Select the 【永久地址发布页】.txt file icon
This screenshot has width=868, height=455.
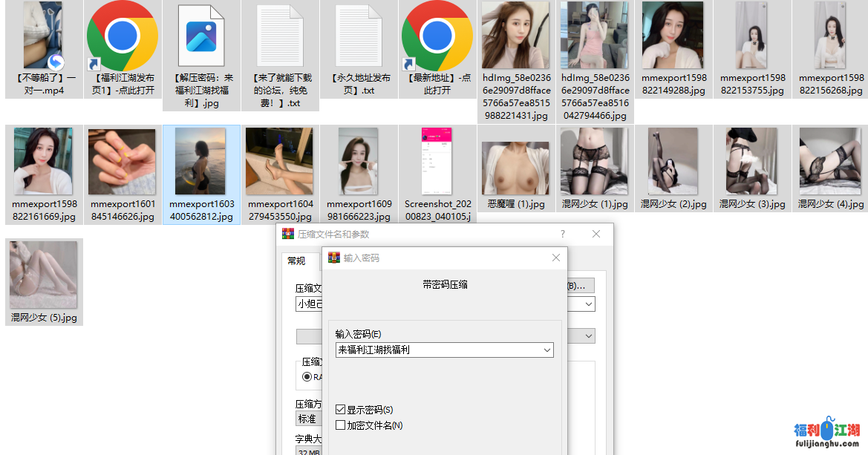358,36
